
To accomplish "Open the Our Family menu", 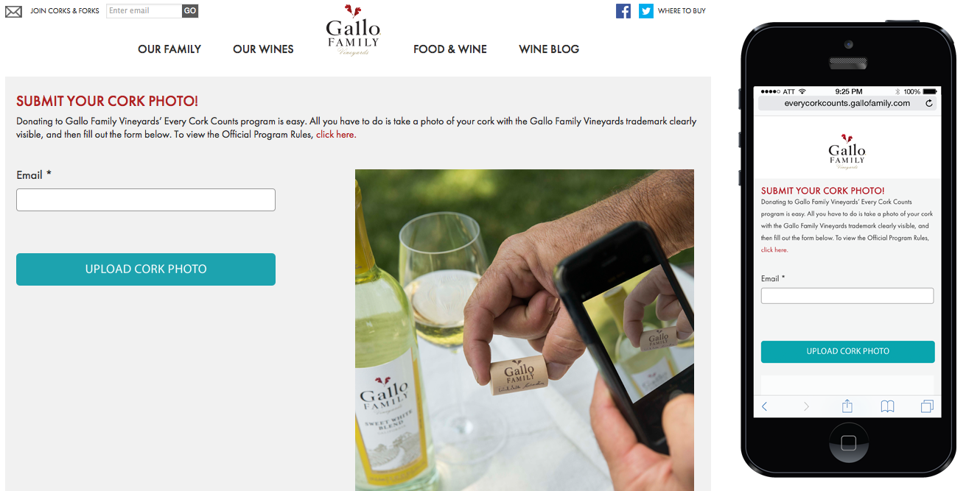I will 169,49.
